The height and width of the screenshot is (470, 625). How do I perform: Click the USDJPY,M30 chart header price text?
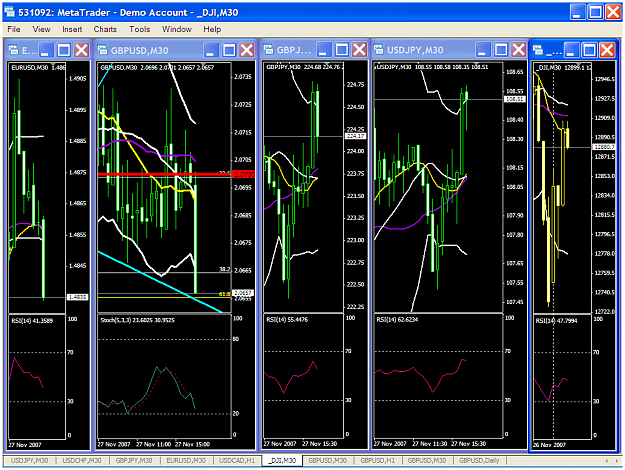pos(432,67)
